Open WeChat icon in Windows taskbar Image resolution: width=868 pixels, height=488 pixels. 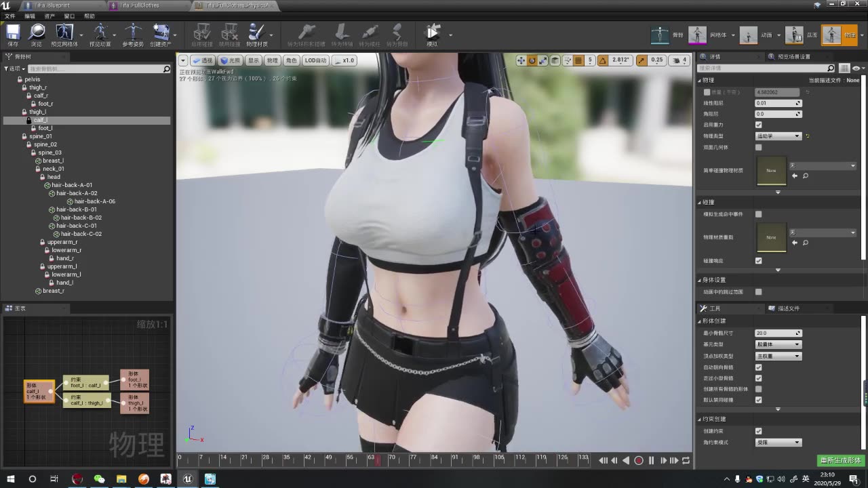coord(99,479)
